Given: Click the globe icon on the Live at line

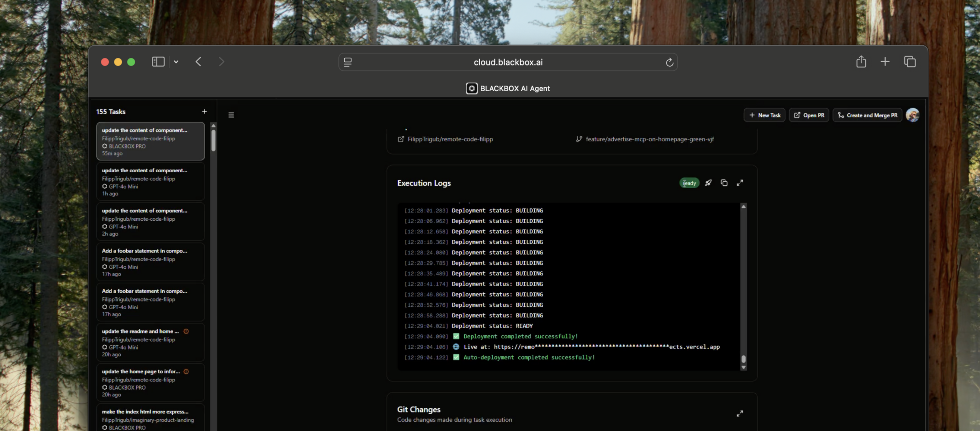Looking at the screenshot, I should pos(456,347).
